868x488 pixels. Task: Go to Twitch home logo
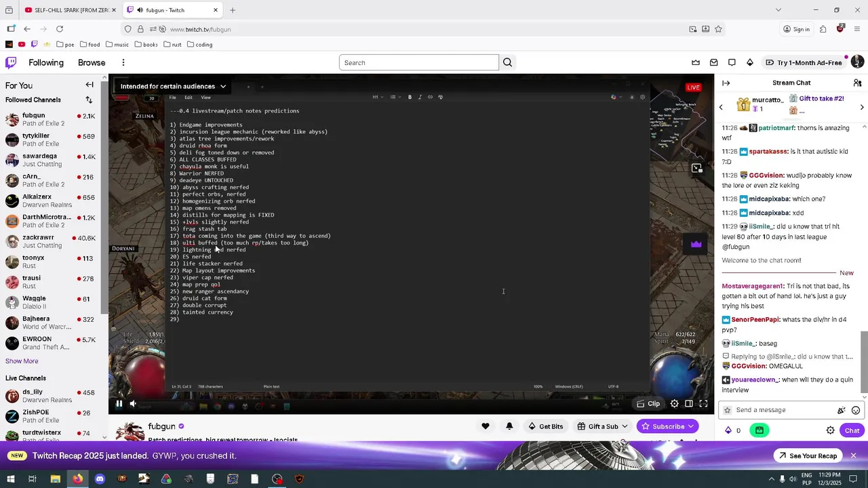point(11,62)
